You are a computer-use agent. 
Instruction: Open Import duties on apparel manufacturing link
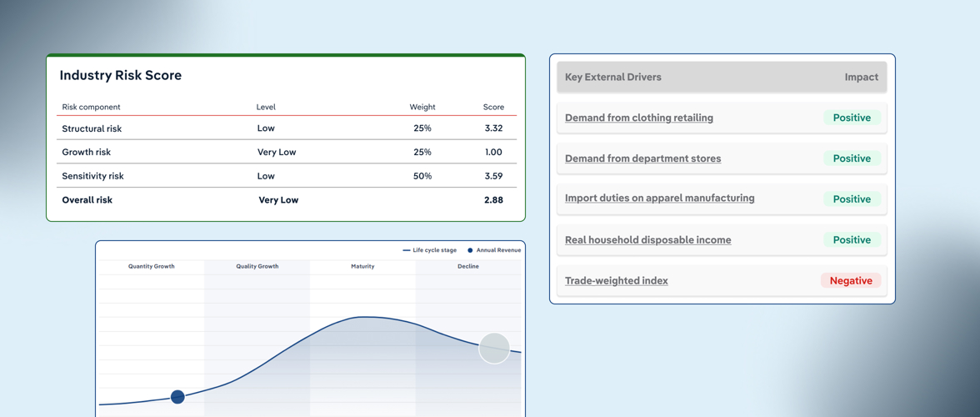[659, 198]
